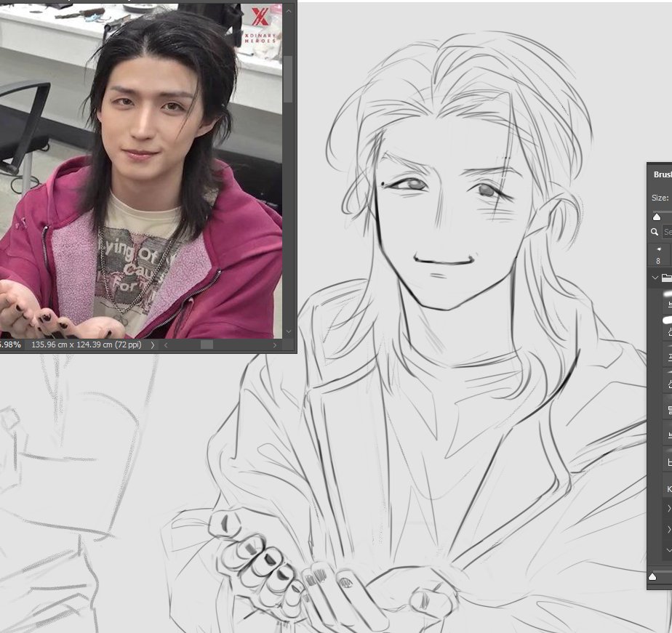Image resolution: width=672 pixels, height=633 pixels.
Task: Click the zoom percentage field in reference window
Action: (x=10, y=344)
